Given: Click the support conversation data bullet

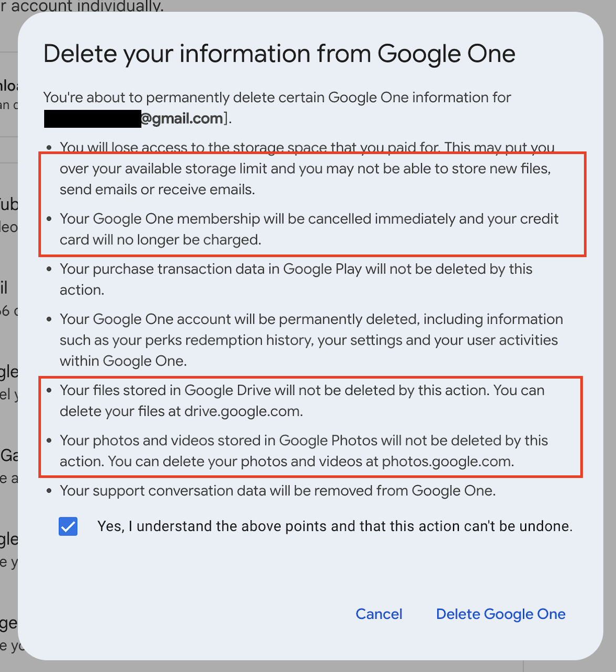Looking at the screenshot, I should (278, 491).
